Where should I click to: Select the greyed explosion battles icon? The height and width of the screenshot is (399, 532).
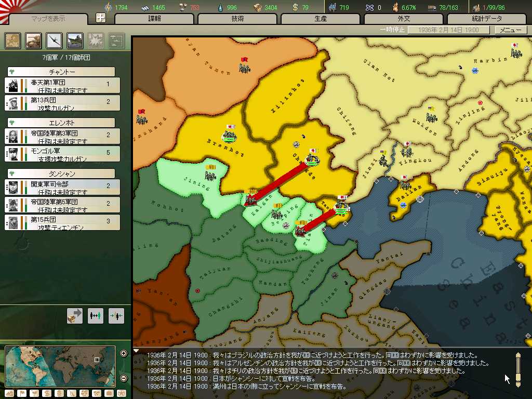pos(96,41)
